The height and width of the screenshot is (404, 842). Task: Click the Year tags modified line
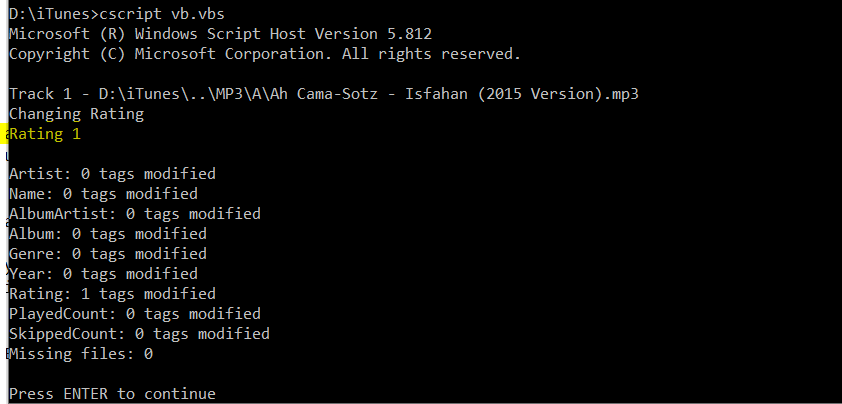tap(103, 274)
